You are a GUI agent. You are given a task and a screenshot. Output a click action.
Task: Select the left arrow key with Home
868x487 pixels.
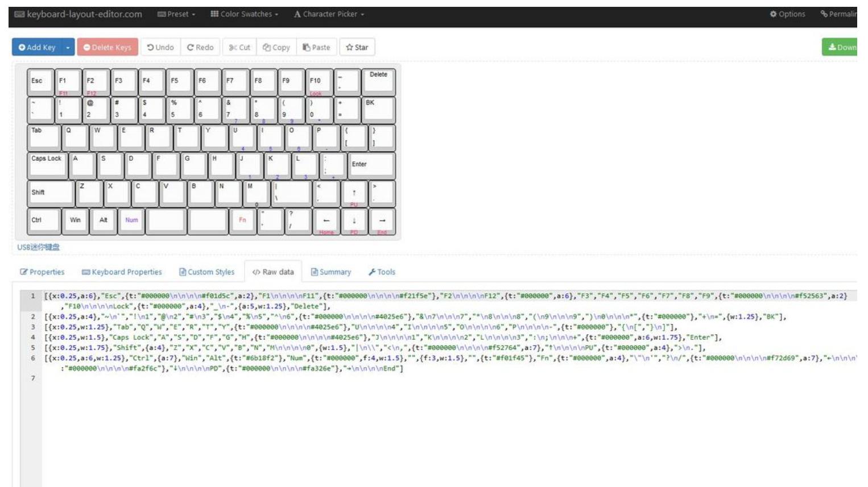[x=326, y=221]
